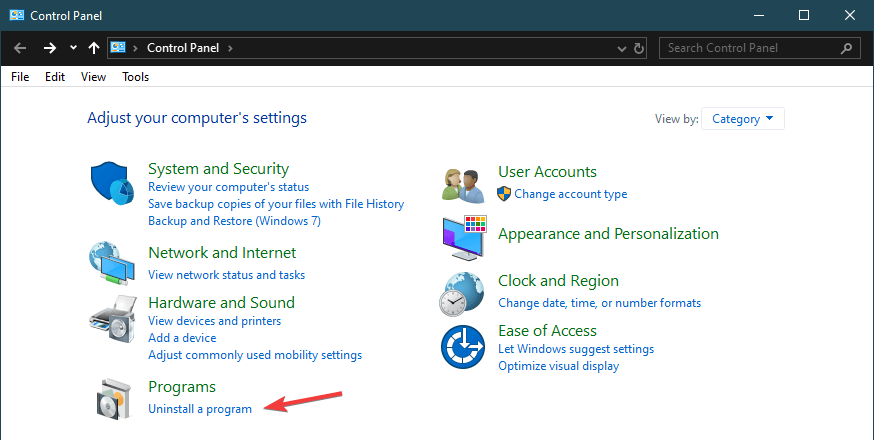Screen dimensions: 874x440
Task: Open the View by Category dropdown
Action: click(743, 119)
